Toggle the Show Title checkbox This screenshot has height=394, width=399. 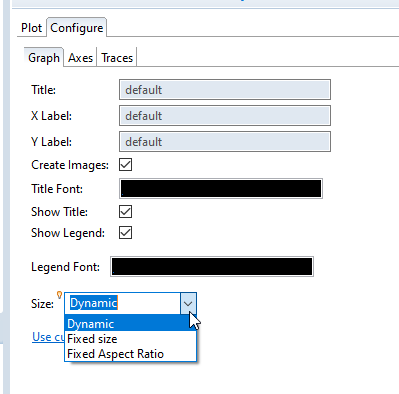(125, 212)
